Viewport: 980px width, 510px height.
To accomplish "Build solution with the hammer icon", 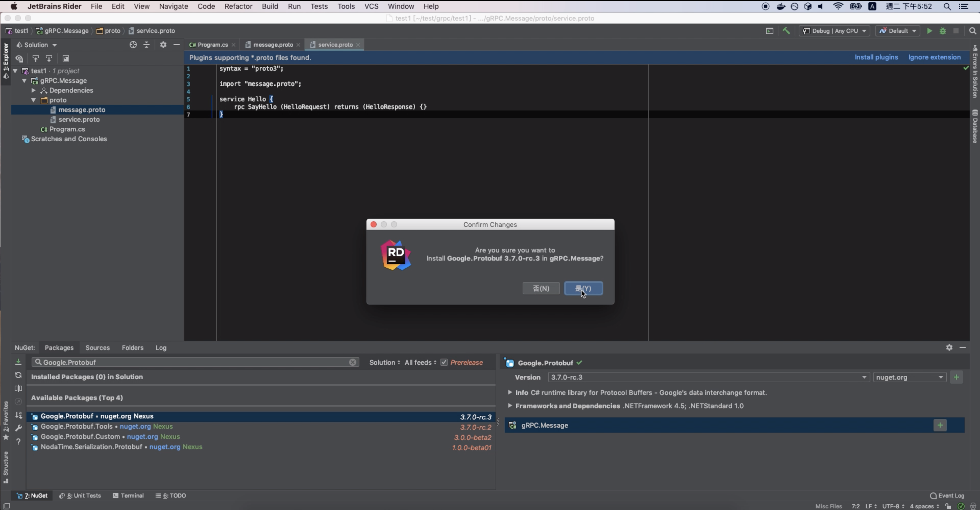I will click(x=786, y=31).
